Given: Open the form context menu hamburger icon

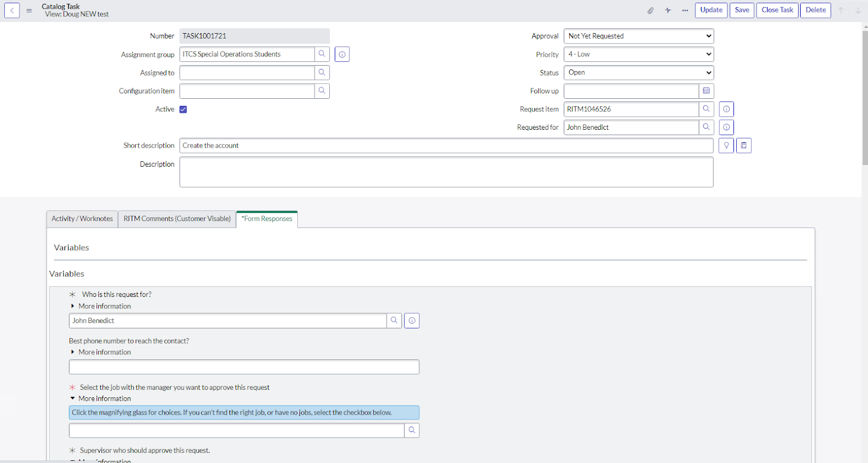Looking at the screenshot, I should [29, 10].
